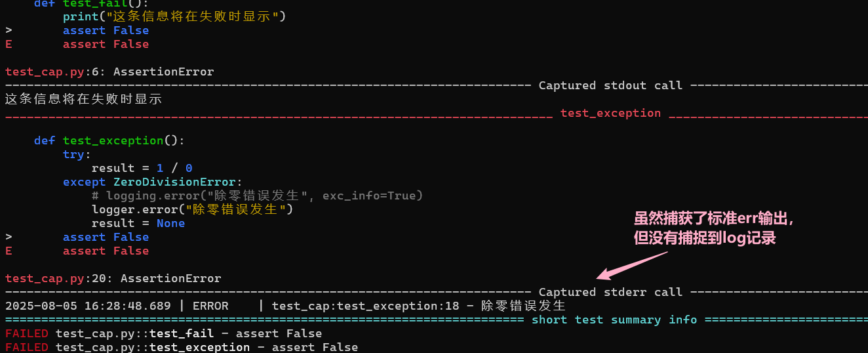Click the test_cap.py:6 AssertionError file reference

tap(109, 72)
